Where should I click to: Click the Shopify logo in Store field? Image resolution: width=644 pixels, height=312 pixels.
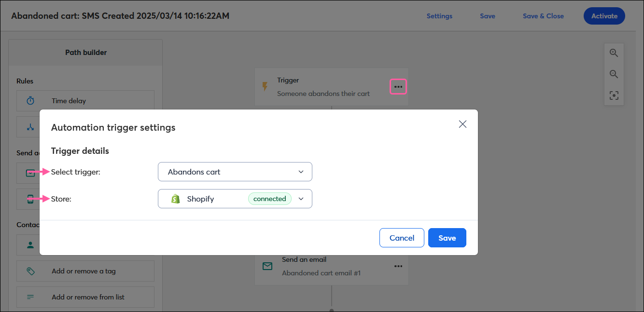click(x=176, y=199)
